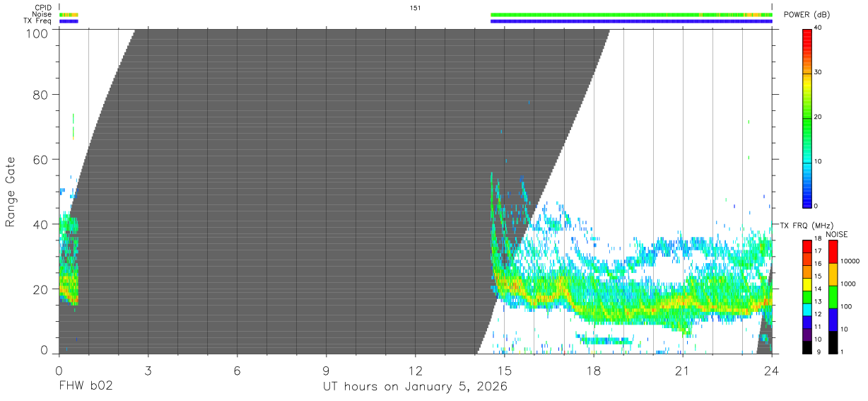Image resolution: width=868 pixels, height=401 pixels.
Task: Click the 'TX Freq' row label at top left
Action: [38, 21]
